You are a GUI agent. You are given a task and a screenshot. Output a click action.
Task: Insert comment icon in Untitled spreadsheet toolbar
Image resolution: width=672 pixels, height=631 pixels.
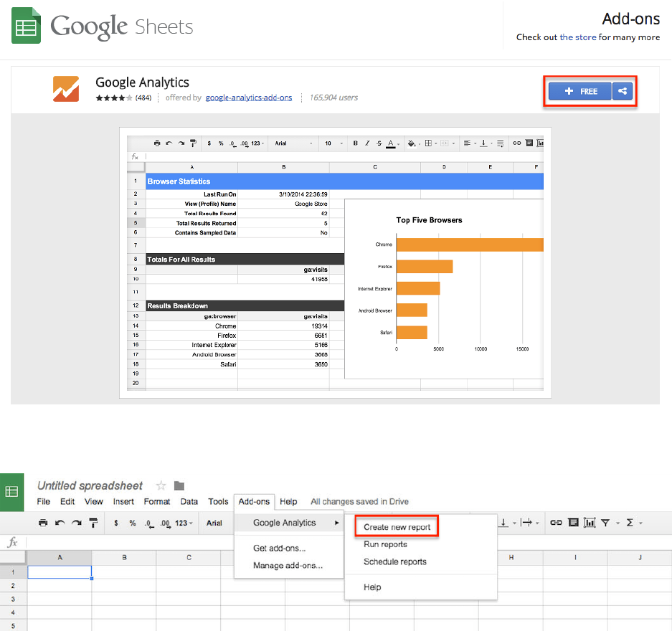point(573,523)
